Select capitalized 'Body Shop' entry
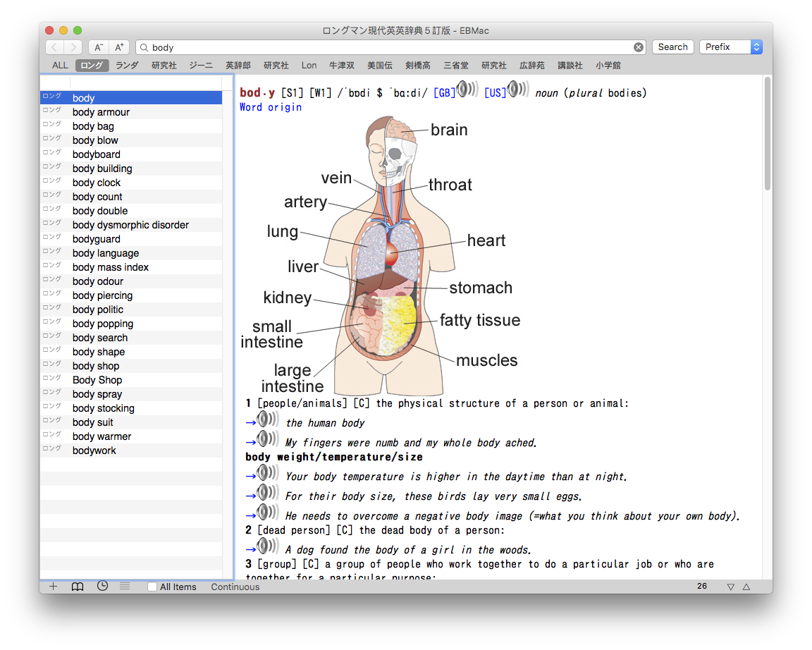This screenshot has width=812, height=650. (x=132, y=380)
